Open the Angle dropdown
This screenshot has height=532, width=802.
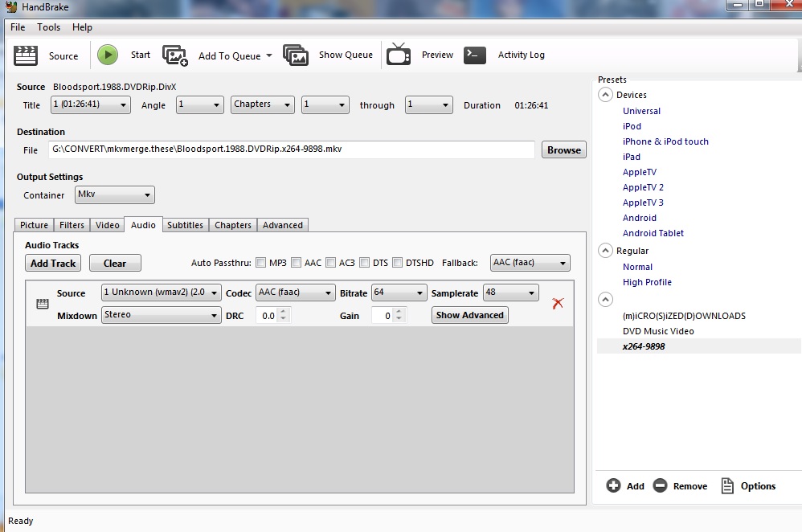[x=199, y=104]
